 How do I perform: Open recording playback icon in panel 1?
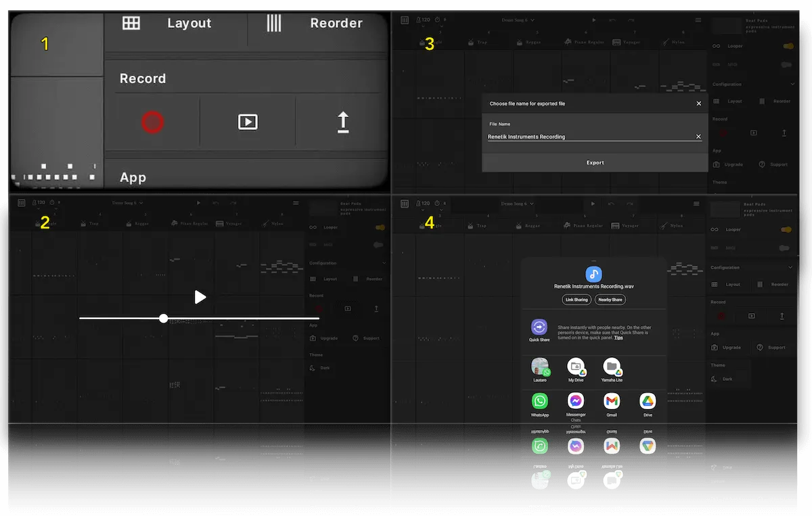248,122
